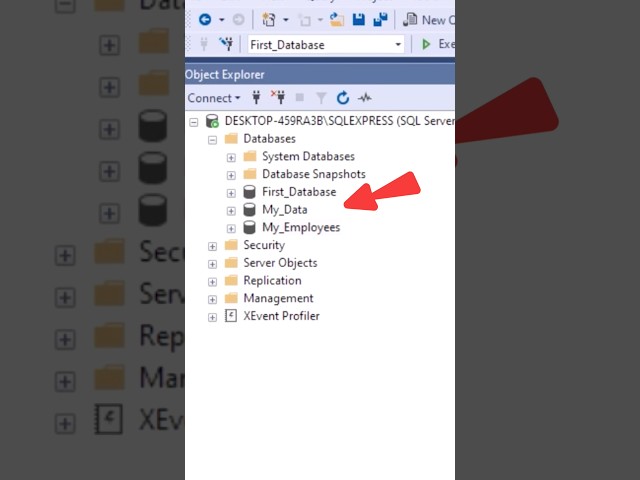Click the Navigate Backward arrow icon
This screenshot has width=640, height=480.
(x=205, y=19)
